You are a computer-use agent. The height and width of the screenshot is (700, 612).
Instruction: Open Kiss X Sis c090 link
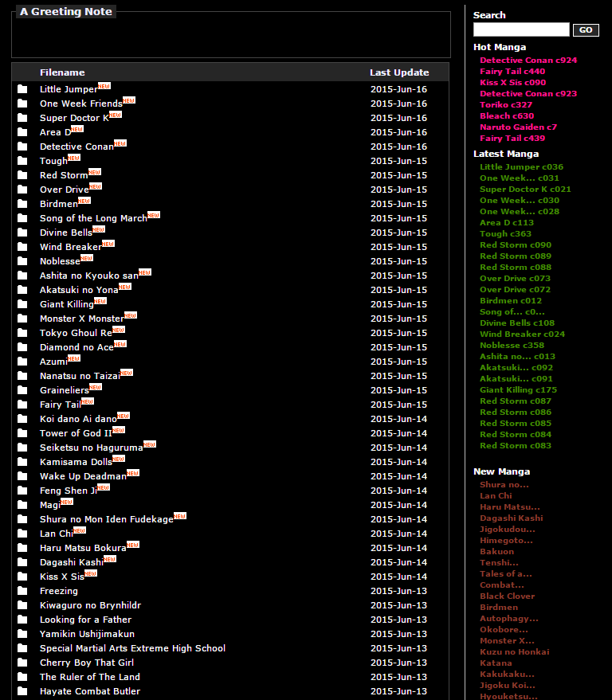tap(513, 82)
